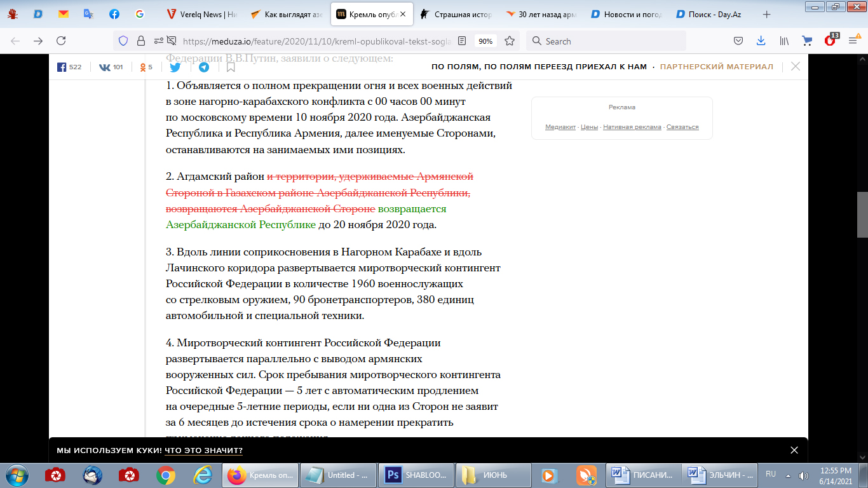The width and height of the screenshot is (868, 488).
Task: Open the pinned Google Translate tab
Action: tap(88, 14)
